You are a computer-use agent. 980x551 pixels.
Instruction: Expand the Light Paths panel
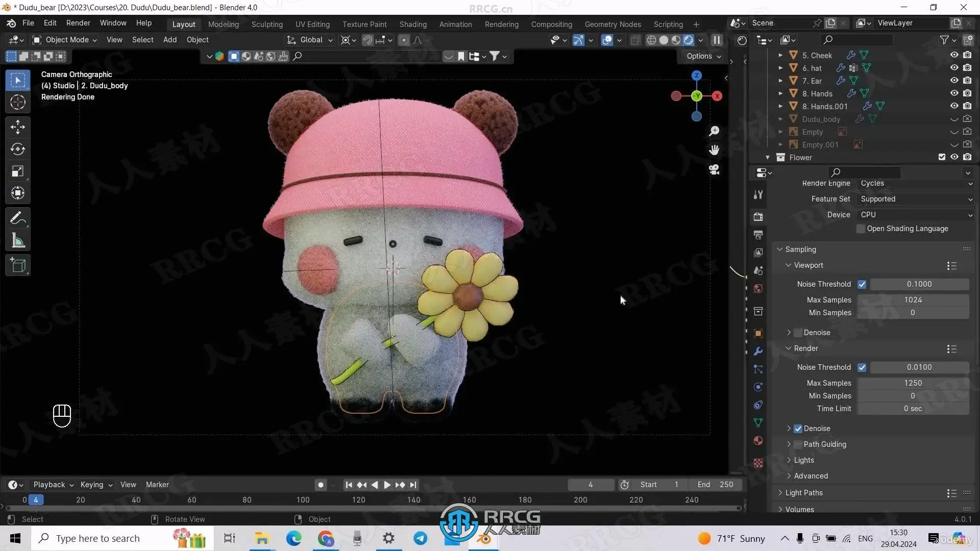[804, 493]
